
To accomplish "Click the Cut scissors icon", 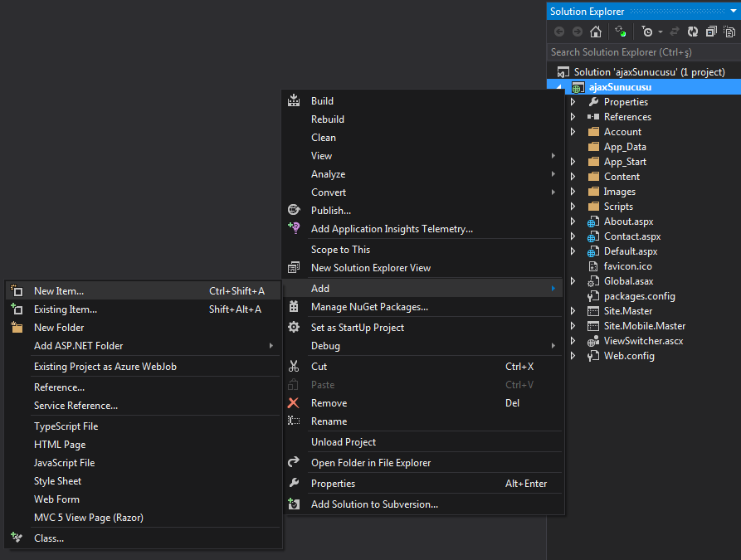I will pyautogui.click(x=294, y=366).
